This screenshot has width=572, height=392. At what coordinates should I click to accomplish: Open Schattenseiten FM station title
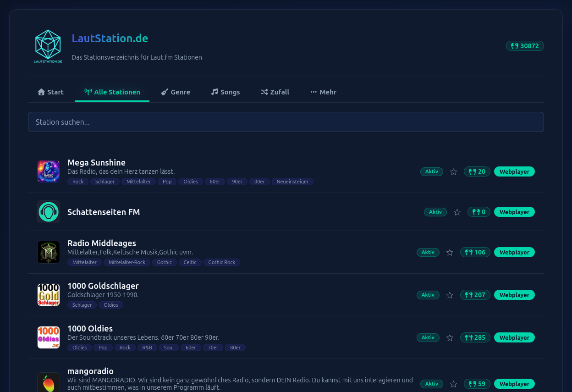click(104, 212)
